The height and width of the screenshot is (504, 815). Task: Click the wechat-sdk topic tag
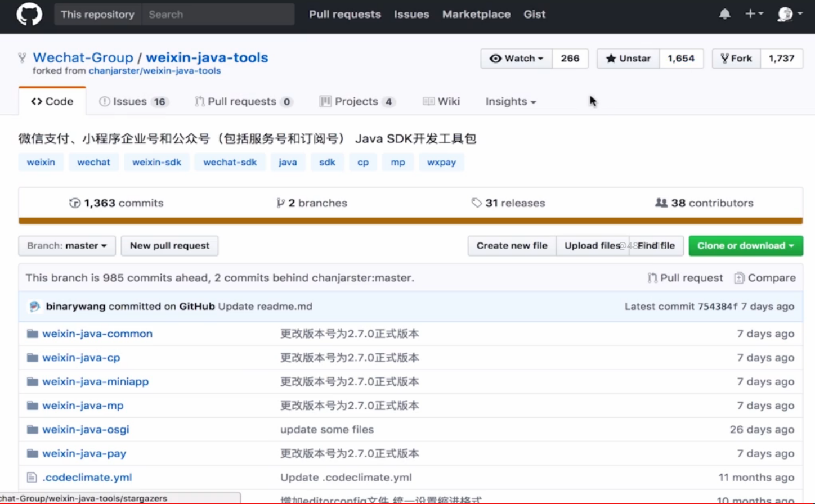230,162
